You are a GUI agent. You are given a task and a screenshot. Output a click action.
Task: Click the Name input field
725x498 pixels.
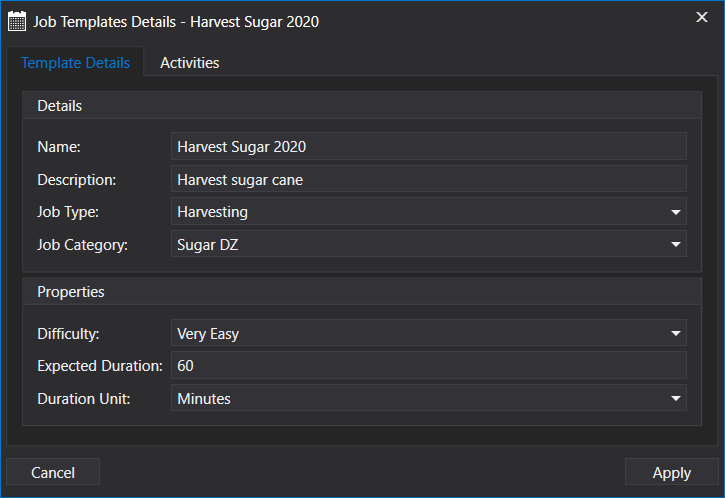(428, 146)
